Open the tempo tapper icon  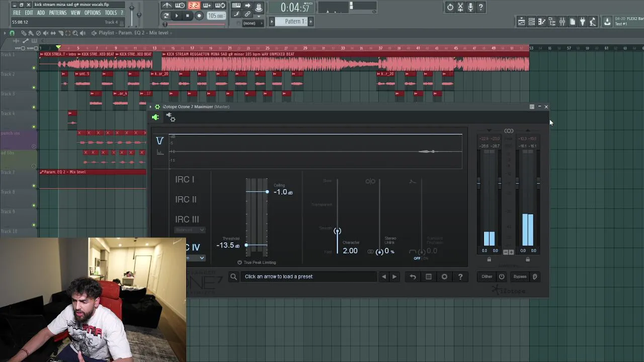593,22
